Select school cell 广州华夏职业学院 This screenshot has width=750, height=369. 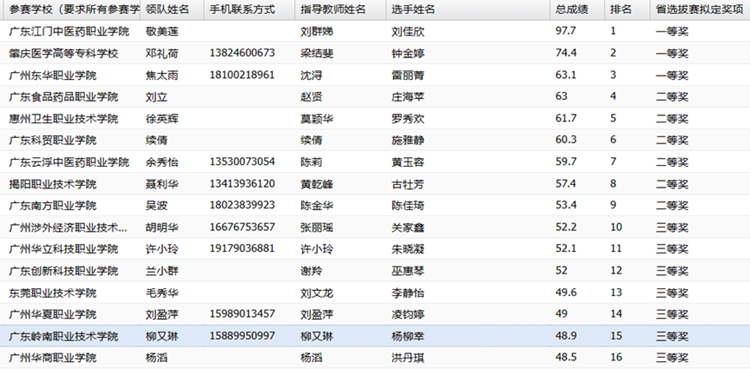(53, 314)
